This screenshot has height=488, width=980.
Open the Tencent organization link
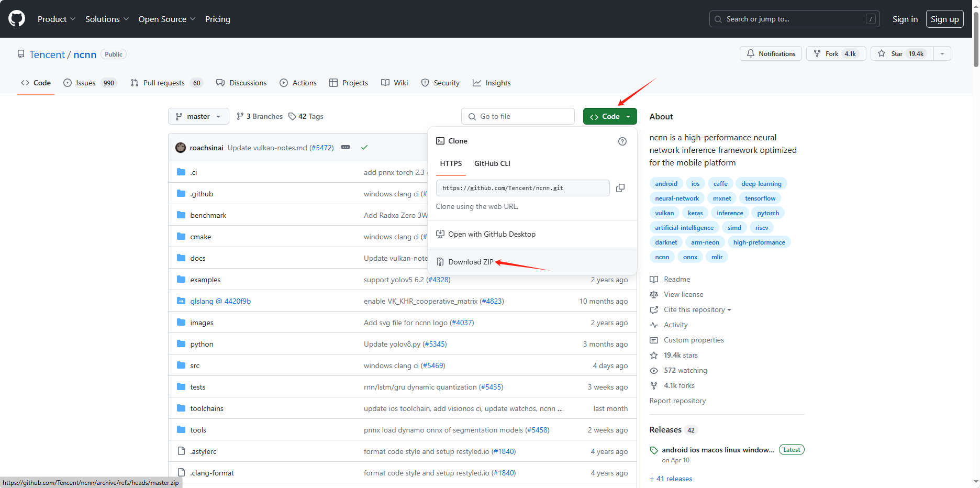[x=47, y=54]
